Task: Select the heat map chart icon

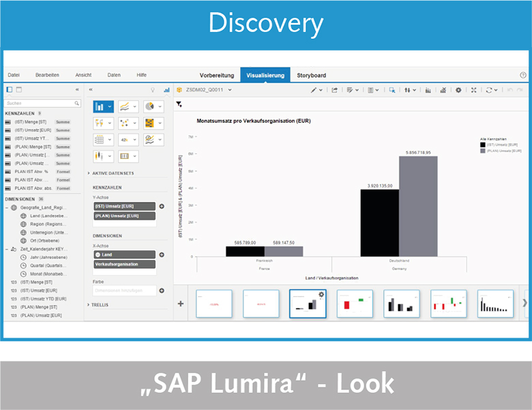Action: [x=149, y=123]
